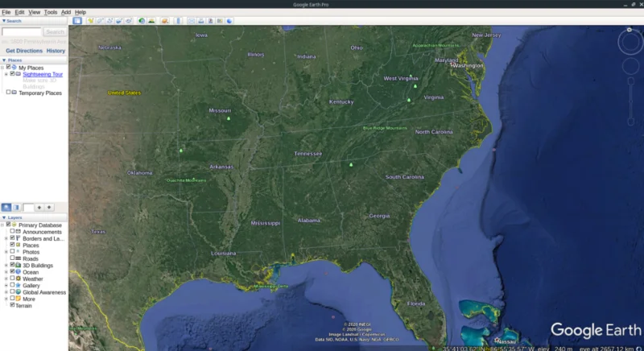Collapse the Places panel header triangle

[x=4, y=60]
